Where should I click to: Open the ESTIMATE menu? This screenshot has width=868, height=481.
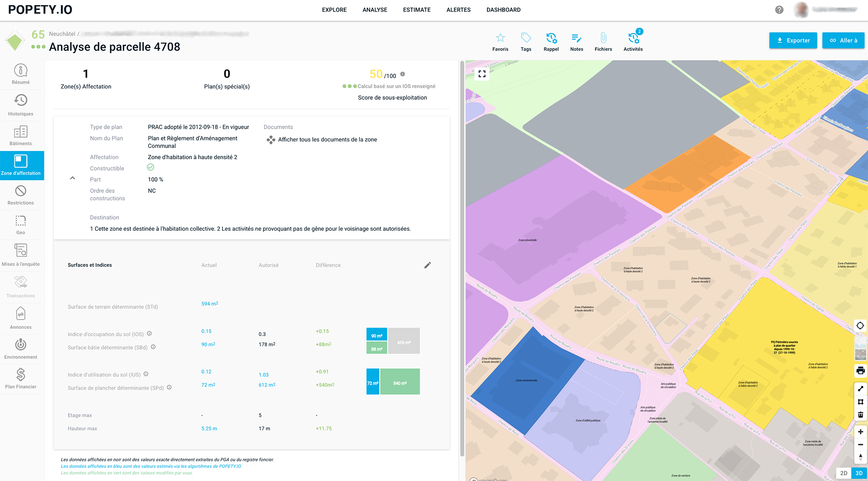point(417,10)
